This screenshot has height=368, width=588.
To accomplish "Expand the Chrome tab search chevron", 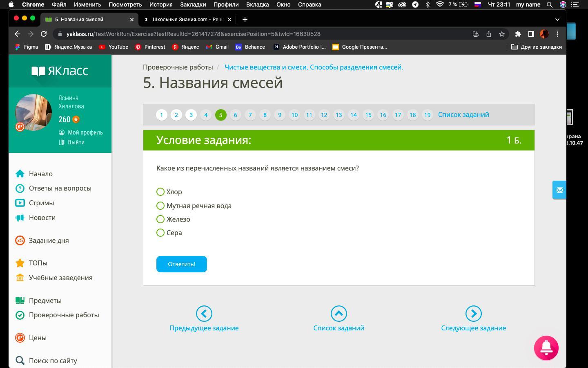I will (557, 19).
